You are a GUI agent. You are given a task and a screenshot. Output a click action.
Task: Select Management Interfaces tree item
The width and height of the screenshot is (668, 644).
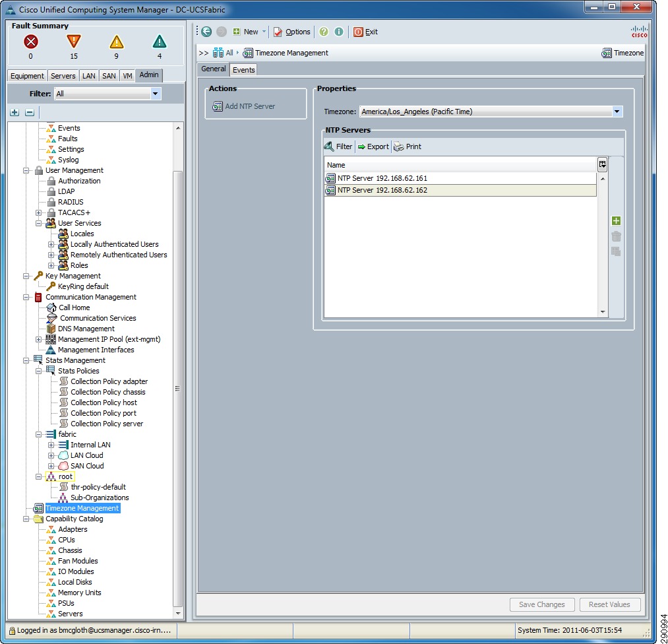[x=96, y=350]
